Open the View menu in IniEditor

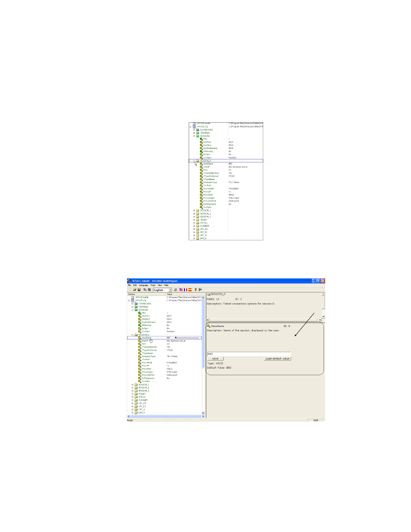coord(160,285)
